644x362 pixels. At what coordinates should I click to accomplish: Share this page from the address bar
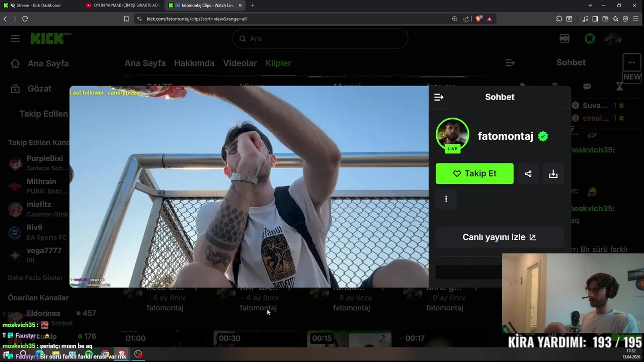point(466,19)
